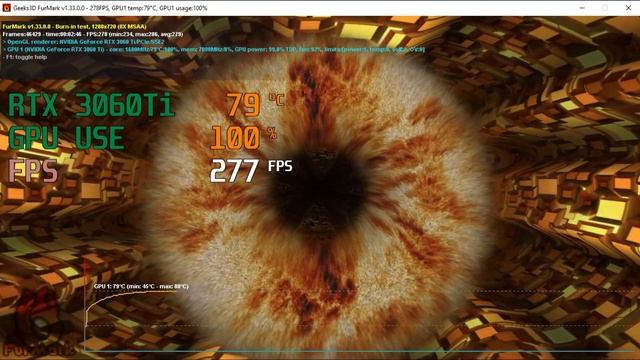Click the 'F1: toggle help' text
Image resolution: width=640 pixels, height=360 pixels.
25,57
